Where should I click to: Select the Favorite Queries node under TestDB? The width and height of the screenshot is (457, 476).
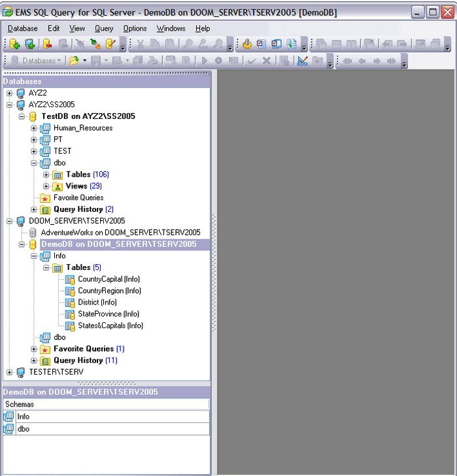(x=78, y=197)
